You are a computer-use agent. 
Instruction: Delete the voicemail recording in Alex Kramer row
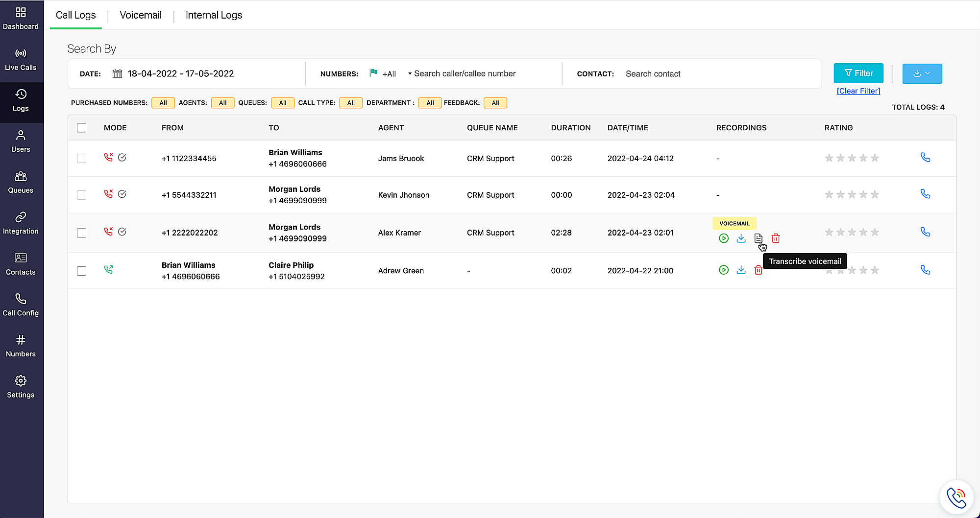click(776, 238)
